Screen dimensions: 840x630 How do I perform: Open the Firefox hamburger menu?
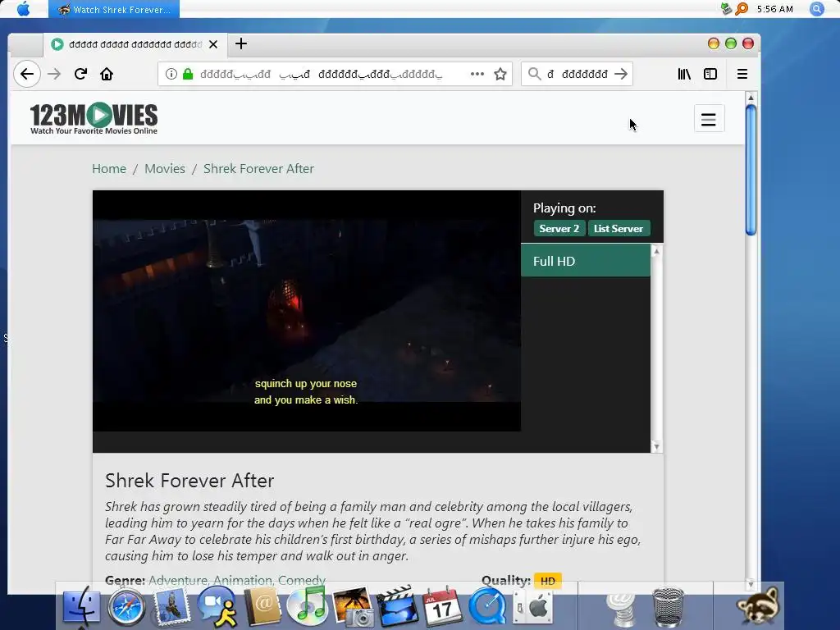[742, 74]
